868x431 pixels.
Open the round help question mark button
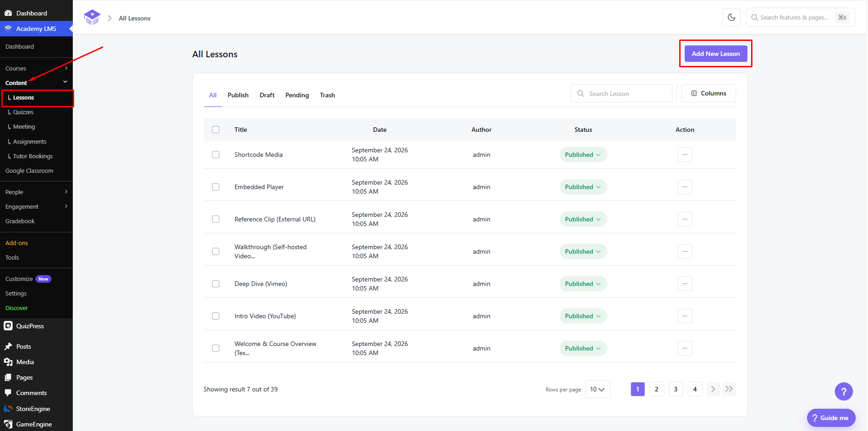point(843,391)
